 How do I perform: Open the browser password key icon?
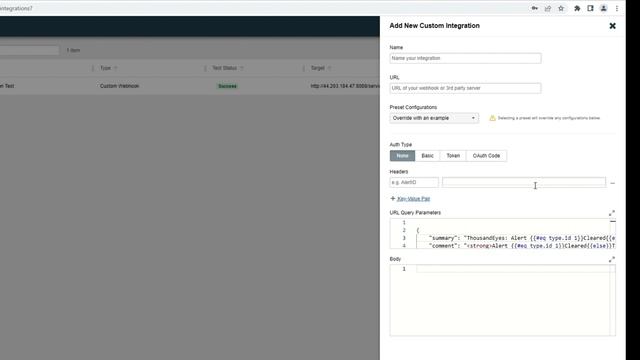(x=534, y=8)
